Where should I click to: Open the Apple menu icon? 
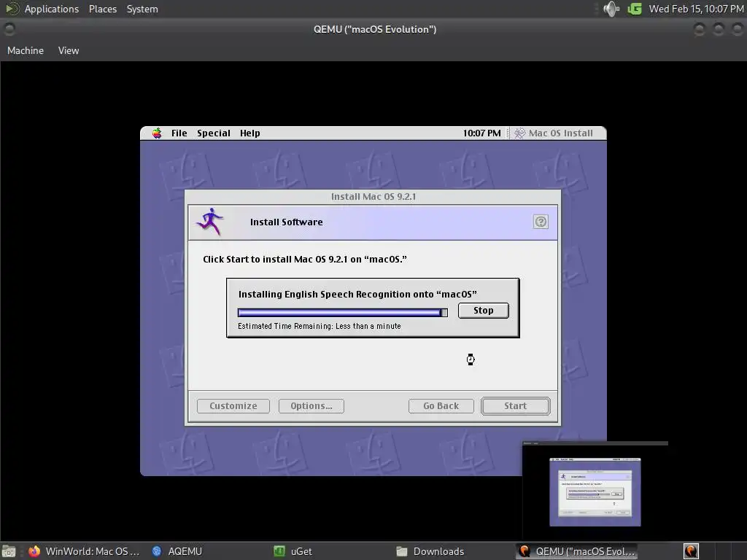[157, 133]
